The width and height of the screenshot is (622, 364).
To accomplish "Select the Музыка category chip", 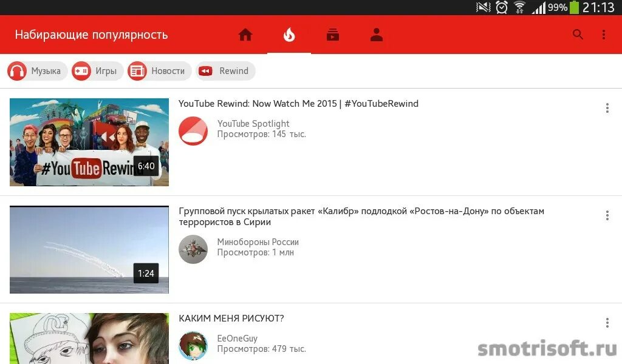I will 37,71.
